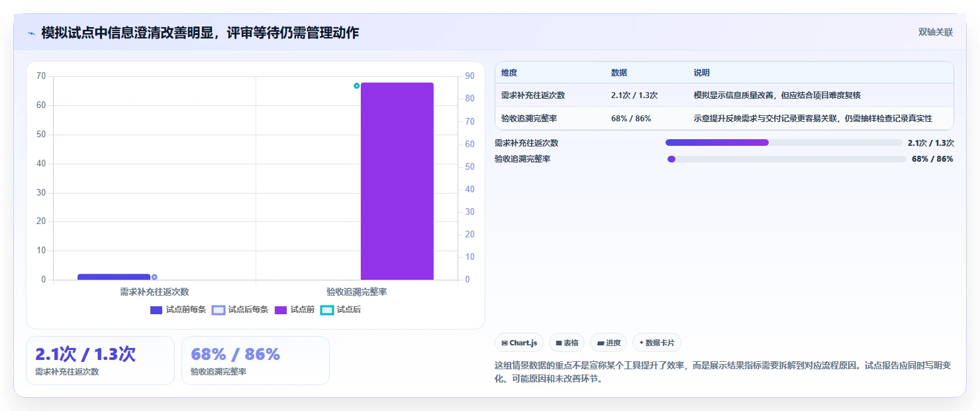980x411 pixels.
Task: Click the 验收追溯完整率 caption in the data card
Action: tap(219, 372)
